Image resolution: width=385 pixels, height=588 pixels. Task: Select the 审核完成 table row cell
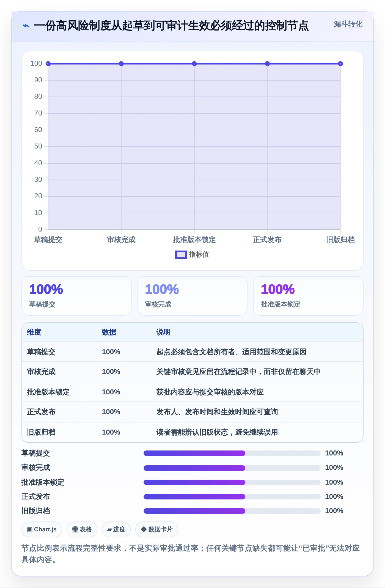pyautogui.click(x=41, y=372)
